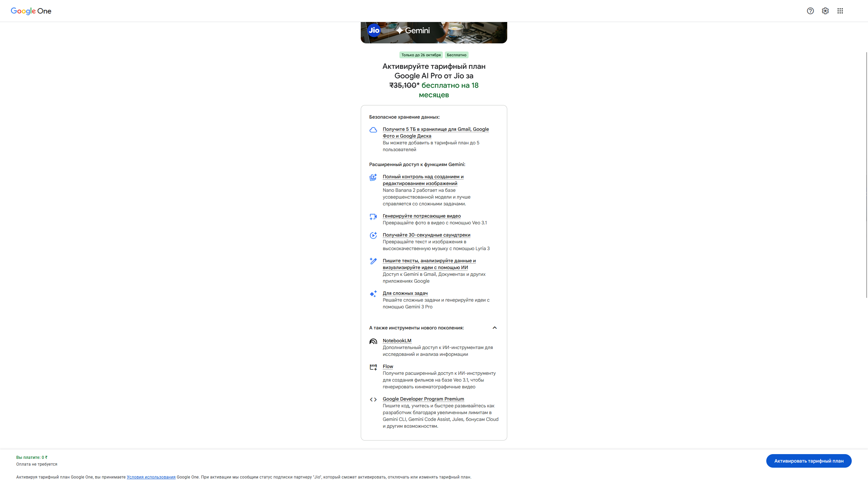
Task: Open the Google One home logo
Action: 31,11
